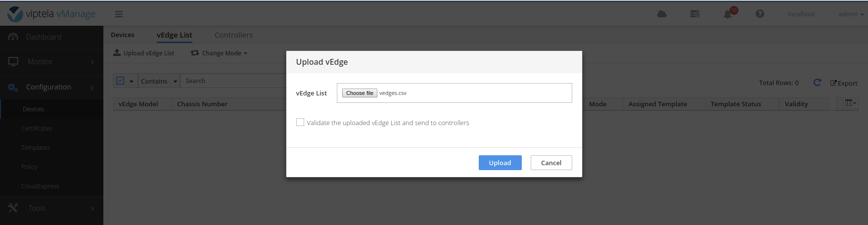The image size is (868, 225).
Task: Open the cloud status icon
Action: point(662,14)
